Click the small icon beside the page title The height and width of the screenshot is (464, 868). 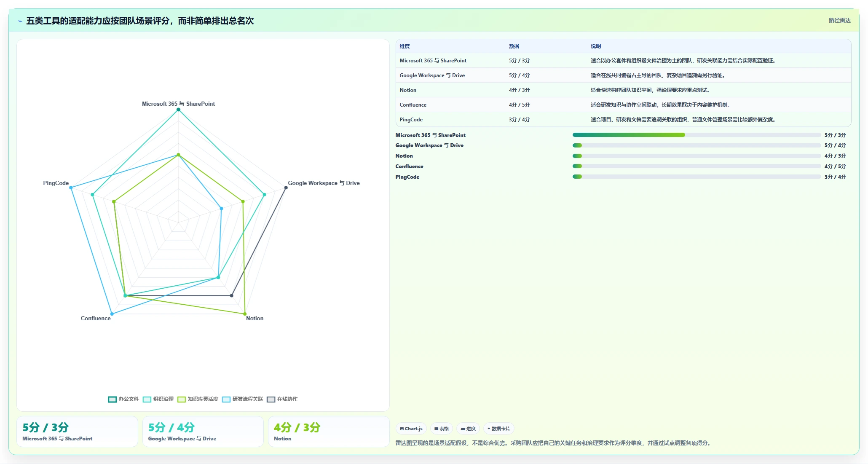point(20,21)
